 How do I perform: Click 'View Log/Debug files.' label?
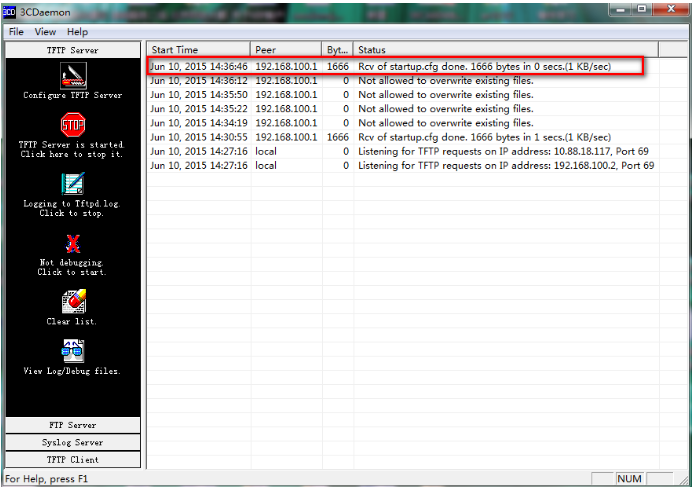72,371
